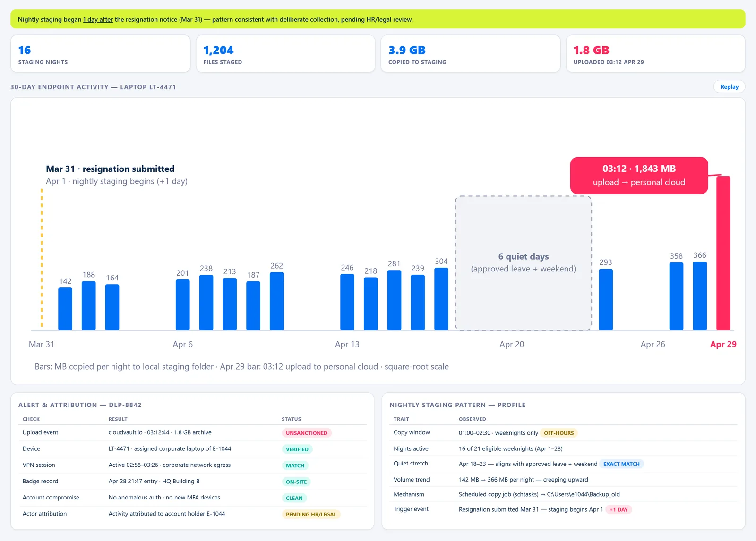Click the underlined '1 day after' text in banner
The width and height of the screenshot is (756, 541).
pyautogui.click(x=98, y=19)
